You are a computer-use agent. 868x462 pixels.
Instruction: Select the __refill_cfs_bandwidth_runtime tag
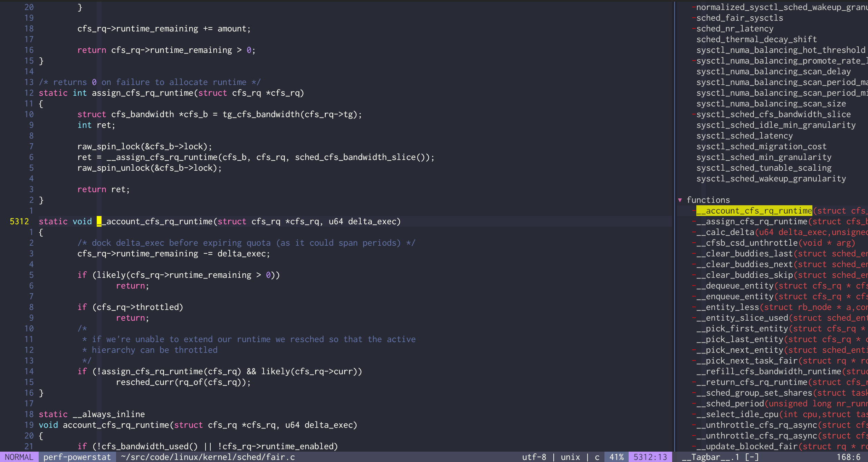pos(768,371)
